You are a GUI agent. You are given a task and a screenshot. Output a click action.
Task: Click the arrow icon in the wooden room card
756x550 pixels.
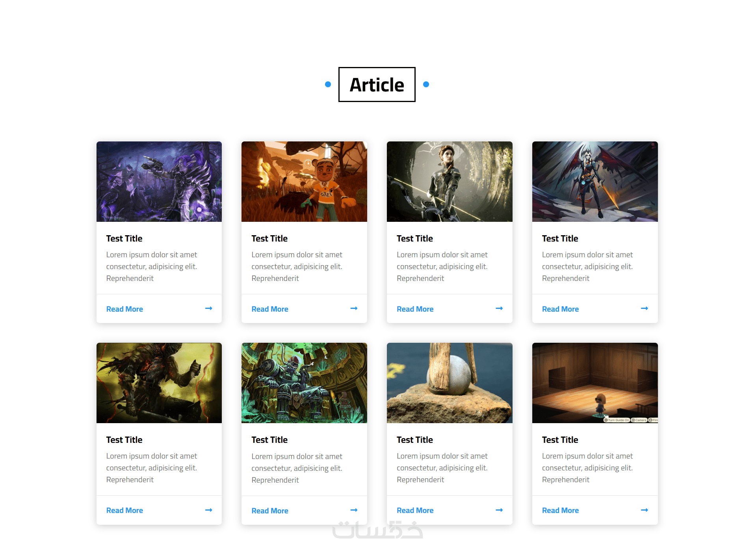(x=645, y=510)
